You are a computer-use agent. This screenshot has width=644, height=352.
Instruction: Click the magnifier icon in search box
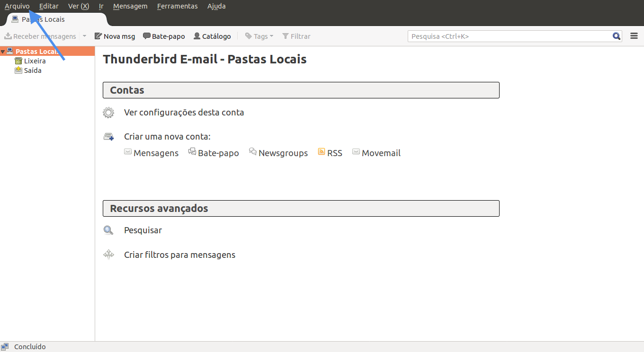tap(616, 36)
